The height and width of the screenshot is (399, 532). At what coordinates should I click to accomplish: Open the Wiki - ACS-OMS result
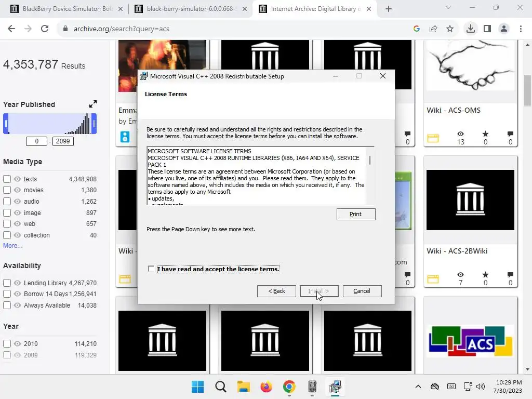click(x=454, y=110)
